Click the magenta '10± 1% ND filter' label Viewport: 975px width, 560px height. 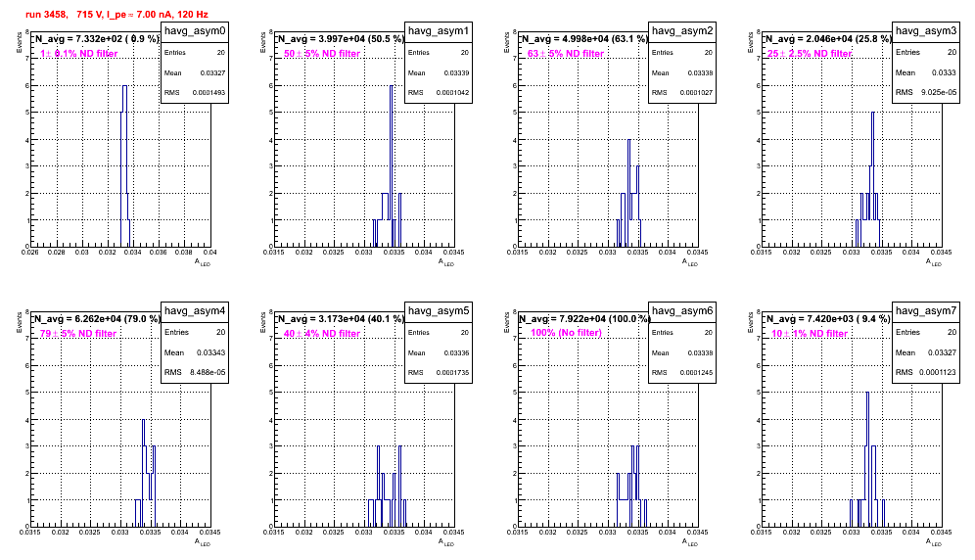(810, 334)
